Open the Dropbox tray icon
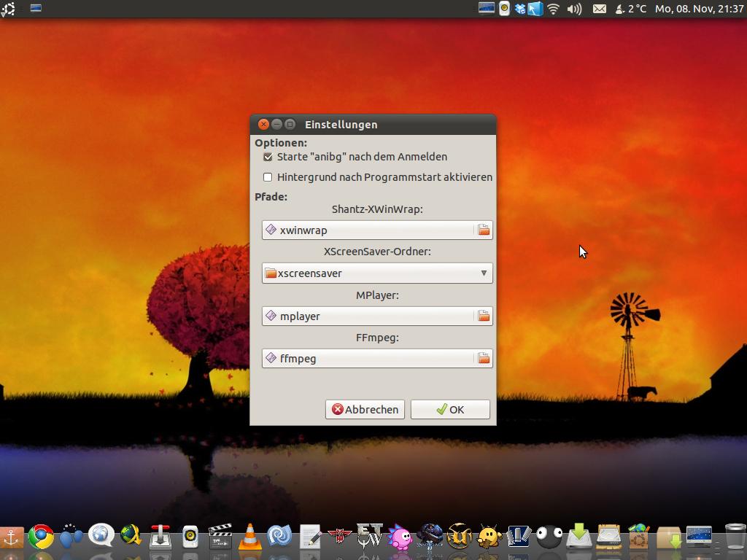Screen dimensions: 747x560 (x=519, y=9)
